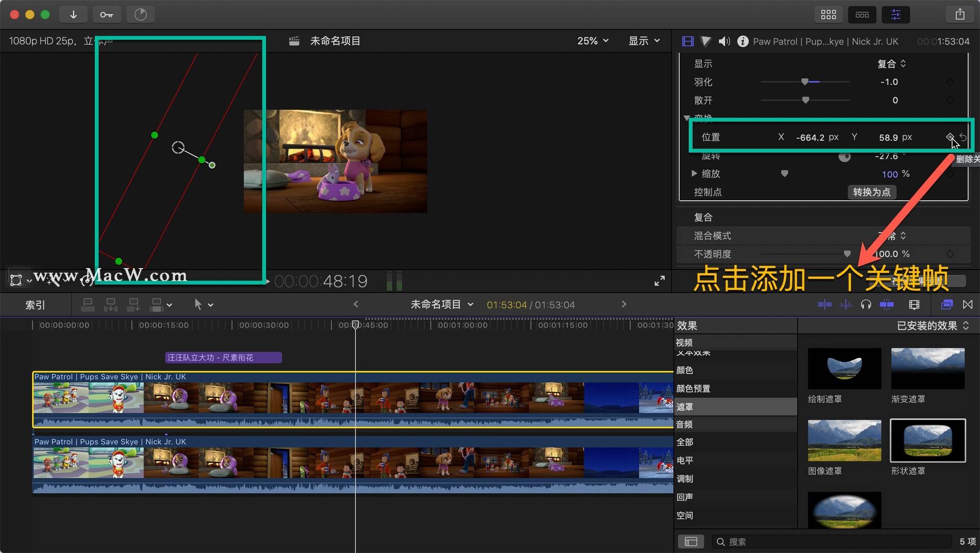Click the position keyframe diamond icon
980x553 pixels.
pyautogui.click(x=949, y=137)
